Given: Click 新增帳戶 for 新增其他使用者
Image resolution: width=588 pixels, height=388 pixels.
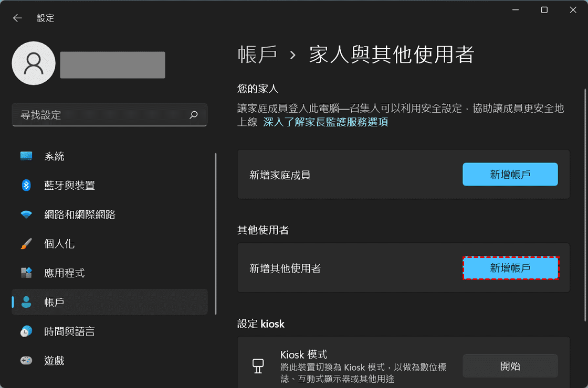Looking at the screenshot, I should pos(510,268).
